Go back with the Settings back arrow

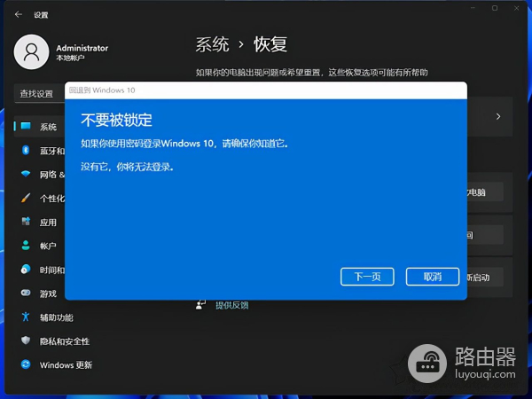pyautogui.click(x=19, y=14)
